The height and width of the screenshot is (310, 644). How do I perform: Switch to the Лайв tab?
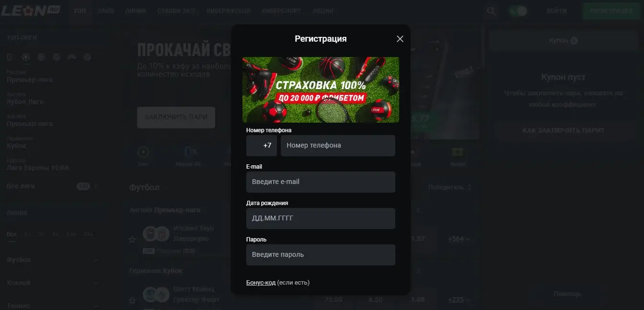(105, 11)
